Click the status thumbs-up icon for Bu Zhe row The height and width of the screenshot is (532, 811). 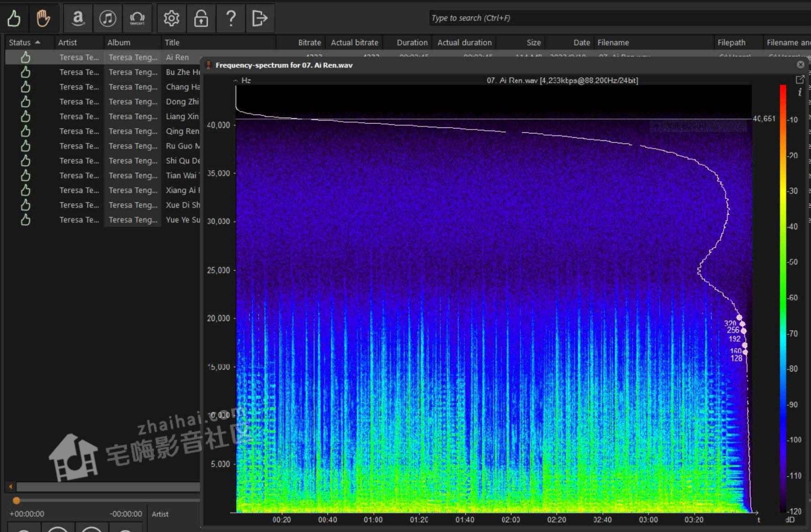[x=26, y=72]
